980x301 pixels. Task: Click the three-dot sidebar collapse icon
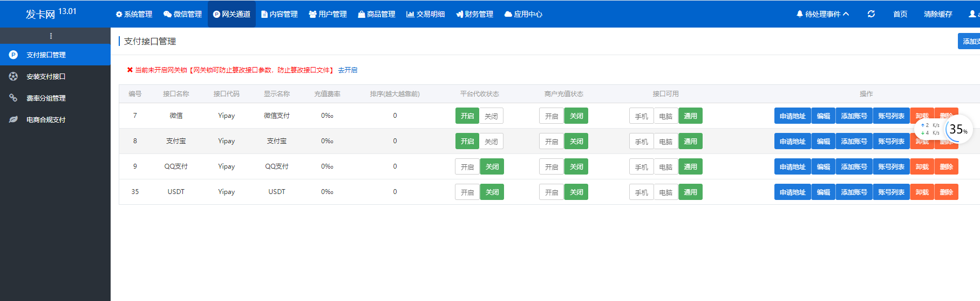click(51, 36)
